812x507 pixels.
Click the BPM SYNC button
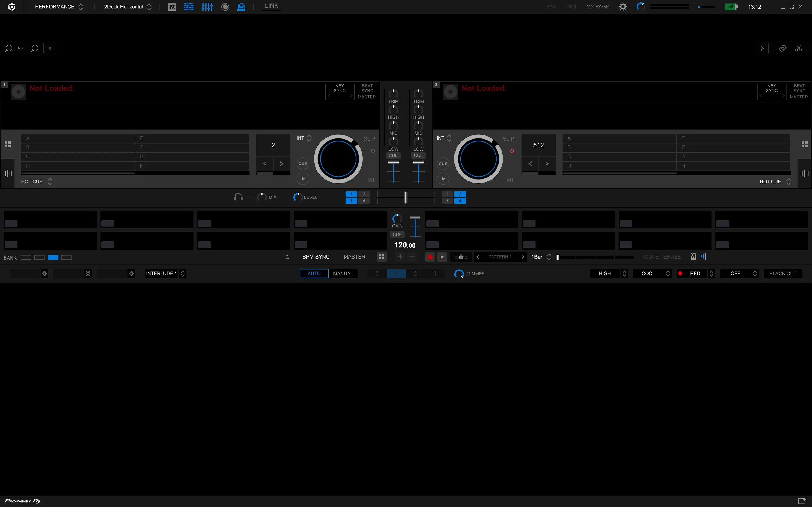click(x=316, y=257)
